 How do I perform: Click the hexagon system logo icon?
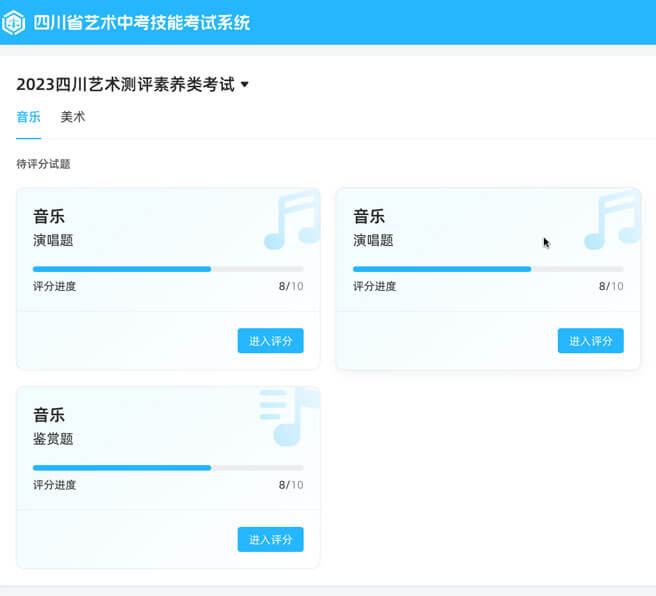click(13, 23)
